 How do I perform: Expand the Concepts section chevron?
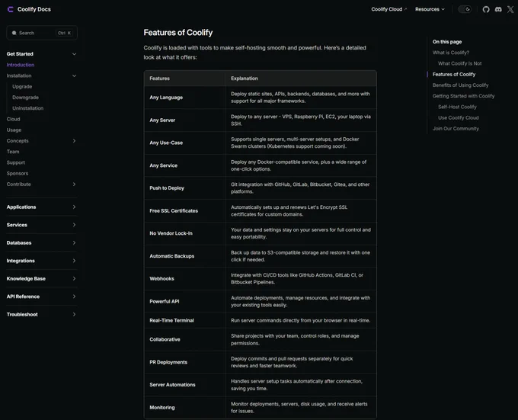pos(74,141)
